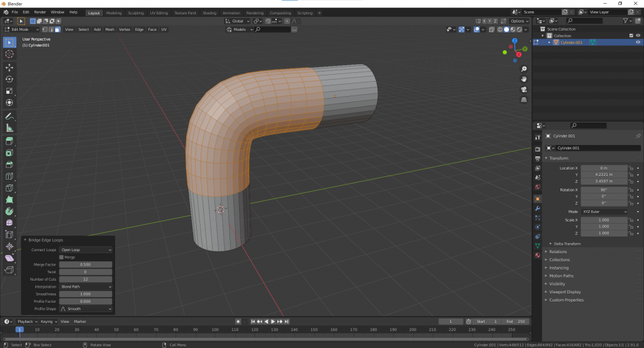Toggle X-ray display in viewport header
Image resolution: width=644 pixels, height=348 pixels.
pos(492,30)
